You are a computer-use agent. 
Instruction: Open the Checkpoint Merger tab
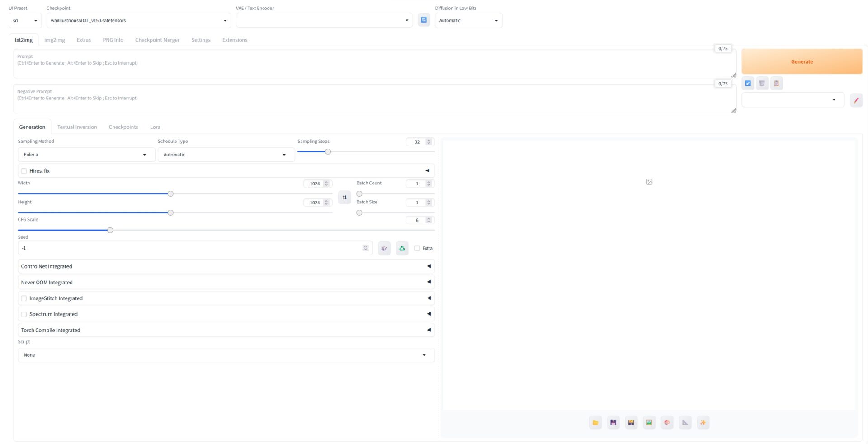[157, 40]
